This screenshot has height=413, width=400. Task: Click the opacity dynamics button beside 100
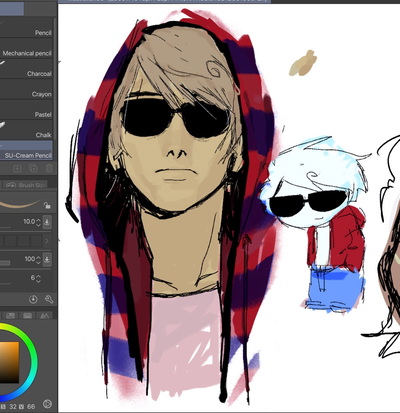point(47,259)
